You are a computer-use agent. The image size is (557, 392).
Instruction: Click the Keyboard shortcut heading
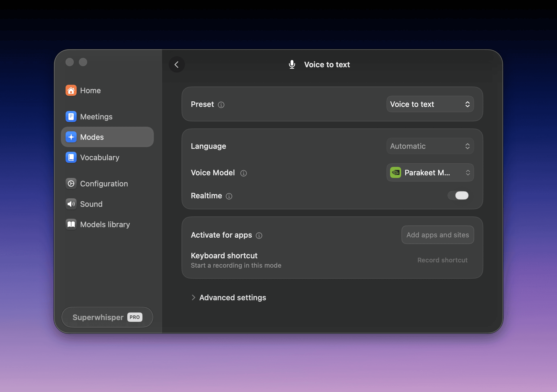224,256
